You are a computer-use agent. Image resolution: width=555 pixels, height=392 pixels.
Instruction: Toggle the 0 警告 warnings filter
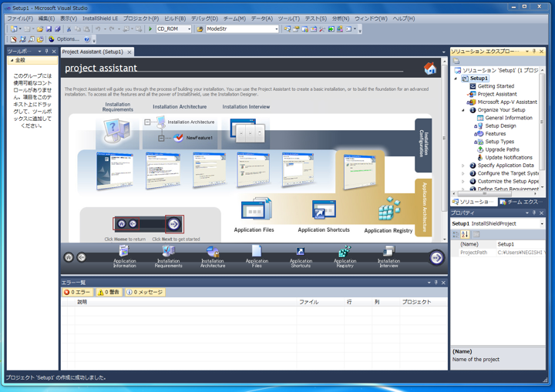[x=109, y=292]
